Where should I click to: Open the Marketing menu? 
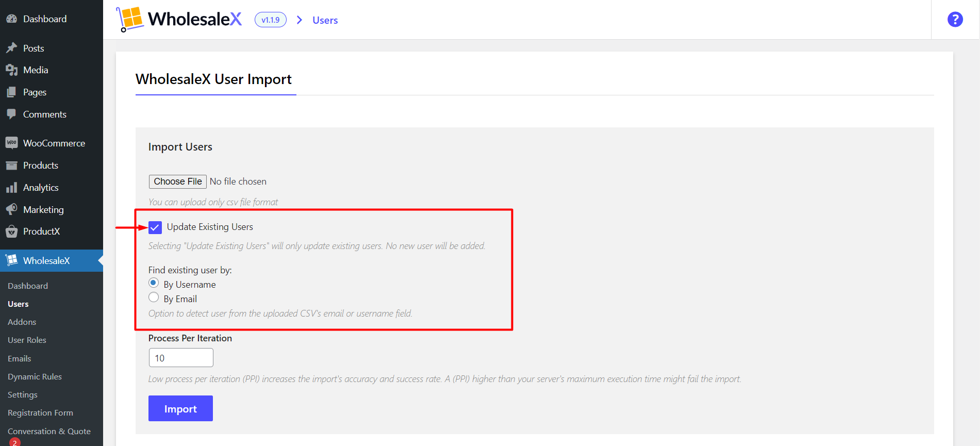pyautogui.click(x=52, y=210)
